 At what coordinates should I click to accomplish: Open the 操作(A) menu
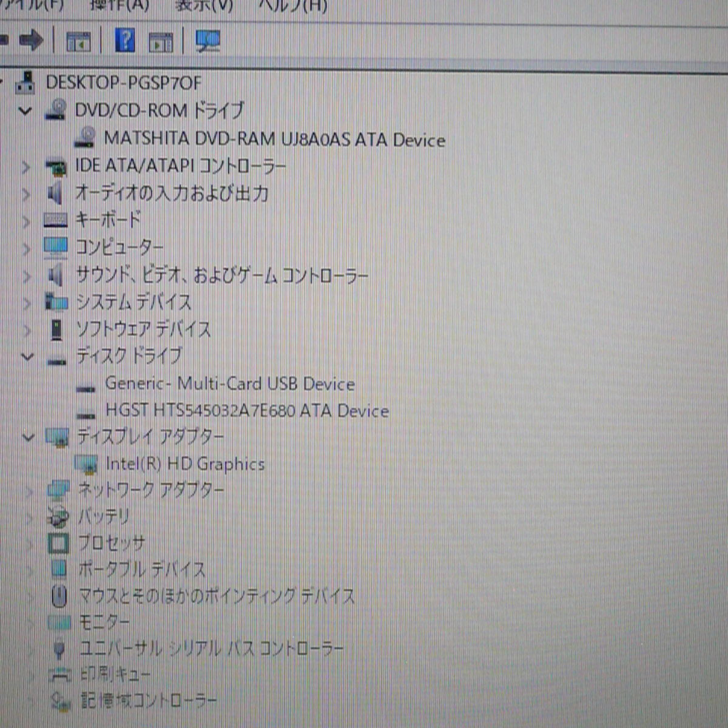click(119, 6)
